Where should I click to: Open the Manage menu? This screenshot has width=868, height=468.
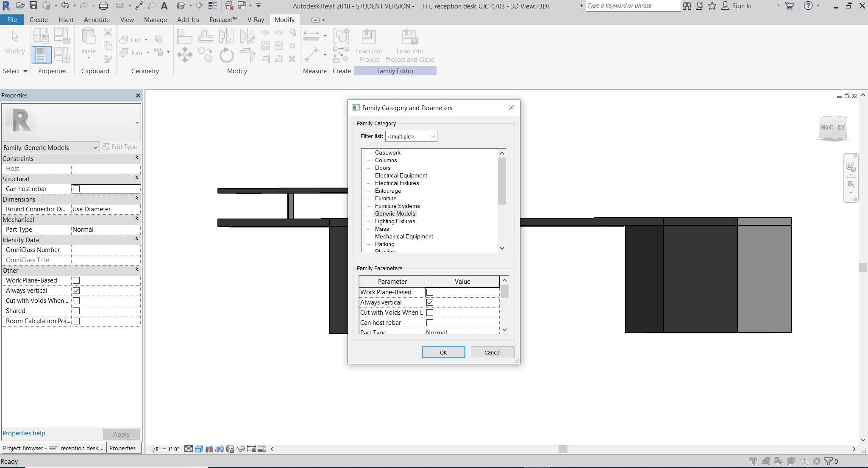[x=155, y=19]
